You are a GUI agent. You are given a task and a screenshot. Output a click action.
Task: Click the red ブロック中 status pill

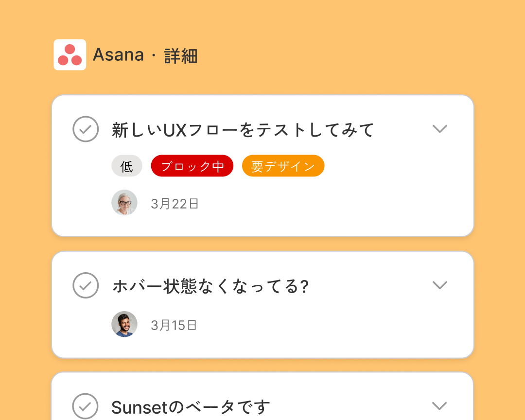pos(192,166)
